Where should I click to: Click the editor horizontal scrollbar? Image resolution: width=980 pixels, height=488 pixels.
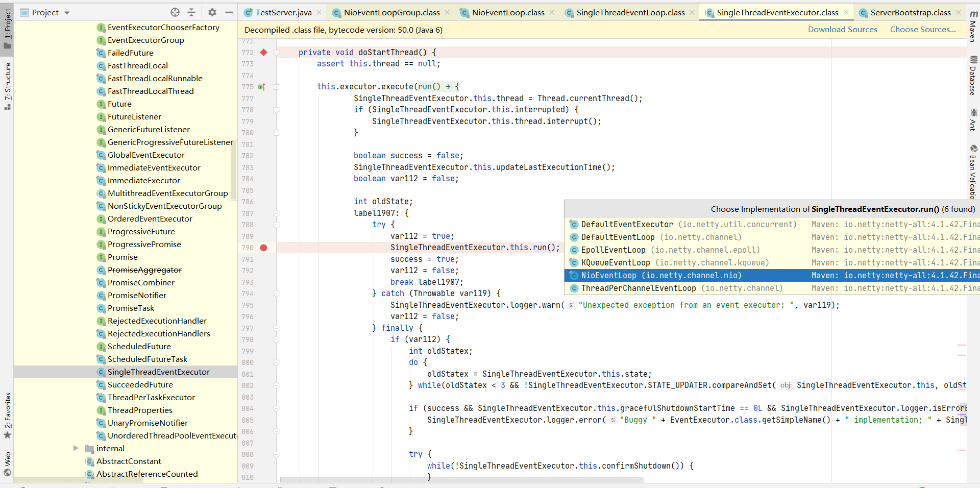point(462,480)
